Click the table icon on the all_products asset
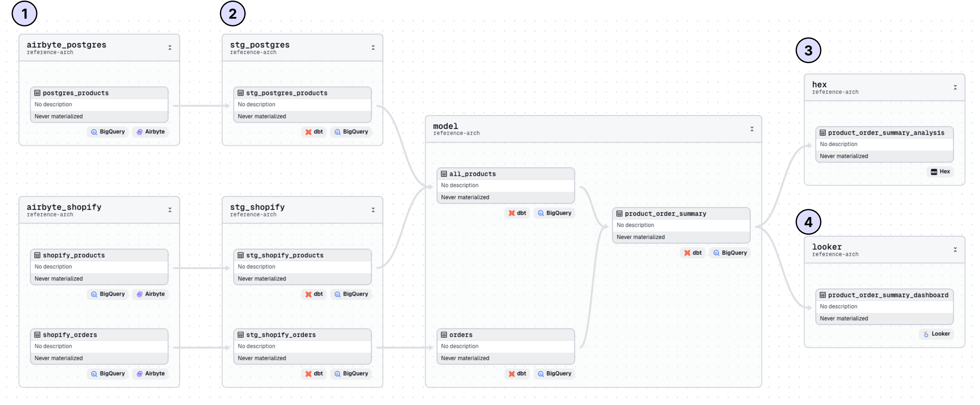The image size is (980, 405). click(444, 174)
